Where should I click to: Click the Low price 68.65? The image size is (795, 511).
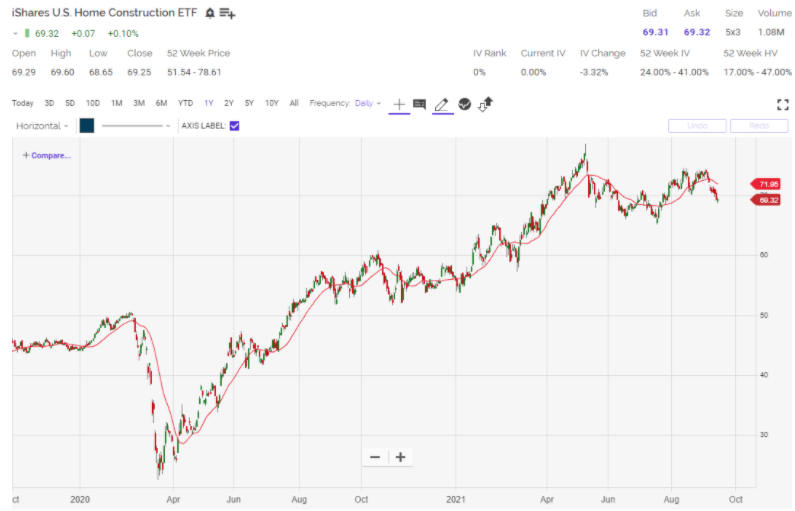point(101,72)
